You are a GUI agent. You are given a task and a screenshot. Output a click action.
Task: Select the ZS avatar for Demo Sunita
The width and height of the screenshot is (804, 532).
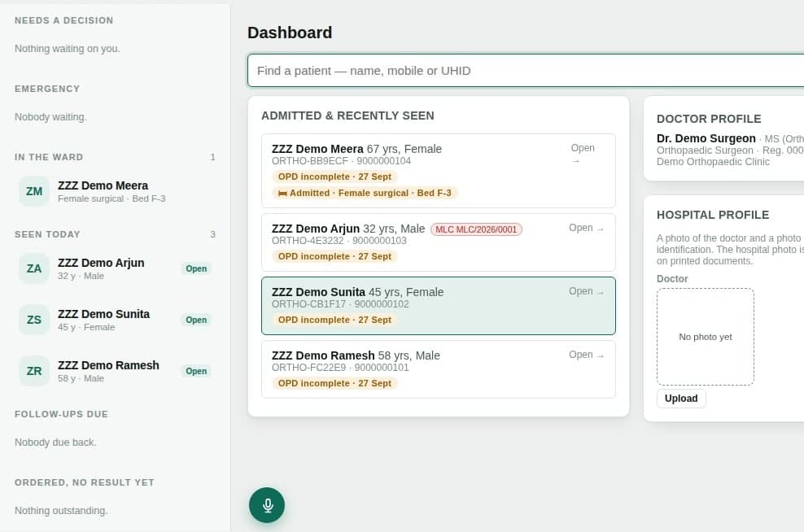[x=34, y=320]
